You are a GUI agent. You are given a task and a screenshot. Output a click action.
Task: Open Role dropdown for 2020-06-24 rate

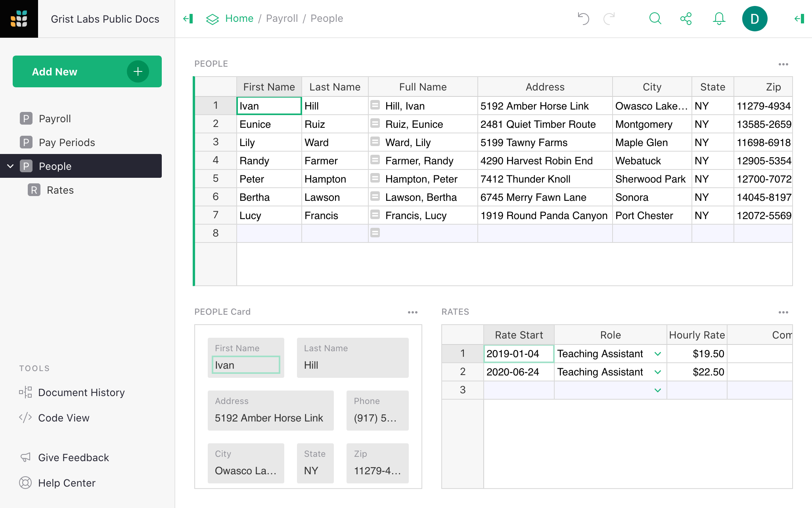click(658, 372)
